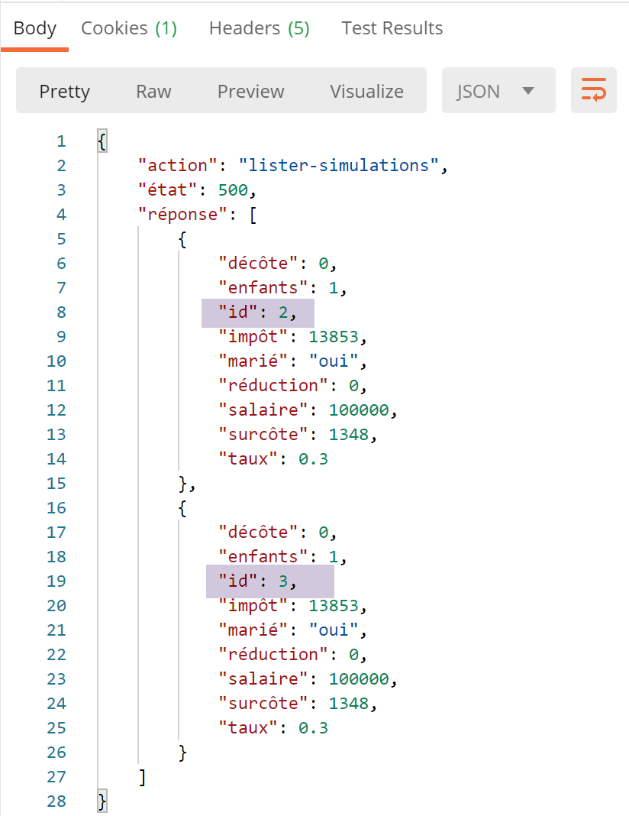The width and height of the screenshot is (629, 816).
Task: Click the "taux" key on line 25
Action: 247,729
